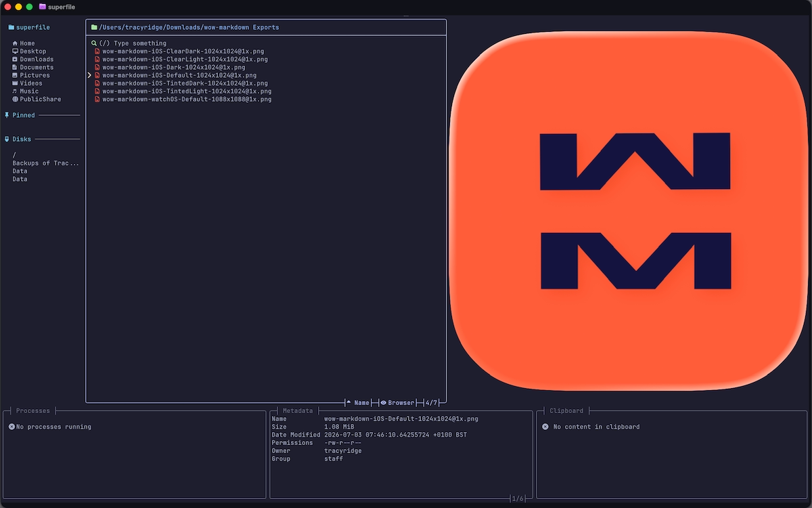
Task: Click the ClearDark png file icon
Action: click(97, 51)
